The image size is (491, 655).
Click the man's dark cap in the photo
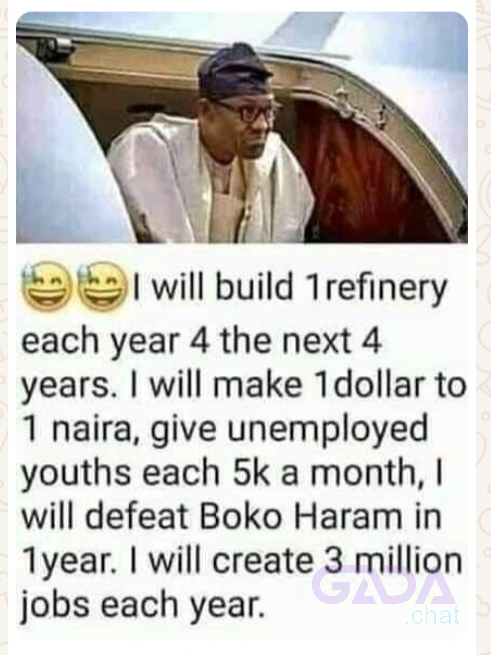[234, 76]
